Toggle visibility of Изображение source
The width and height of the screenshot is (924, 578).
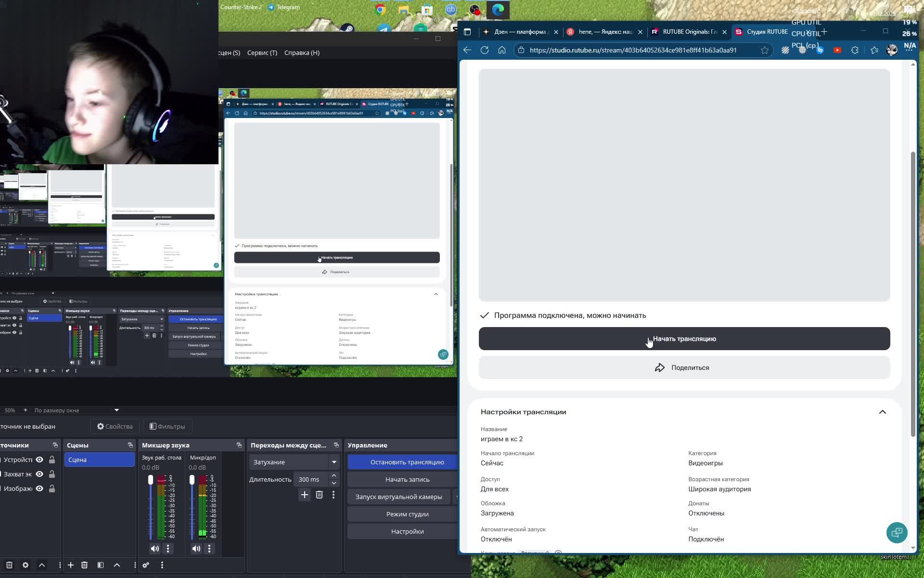click(x=39, y=488)
